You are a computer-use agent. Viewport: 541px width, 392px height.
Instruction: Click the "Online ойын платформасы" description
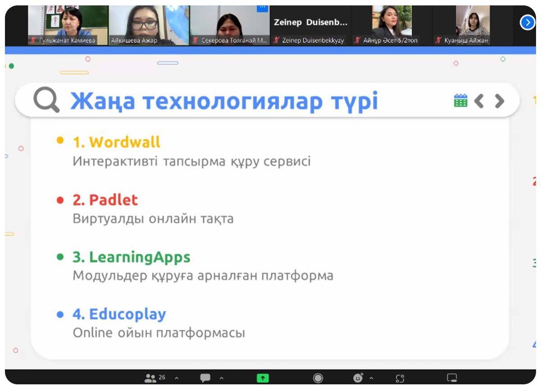(159, 333)
